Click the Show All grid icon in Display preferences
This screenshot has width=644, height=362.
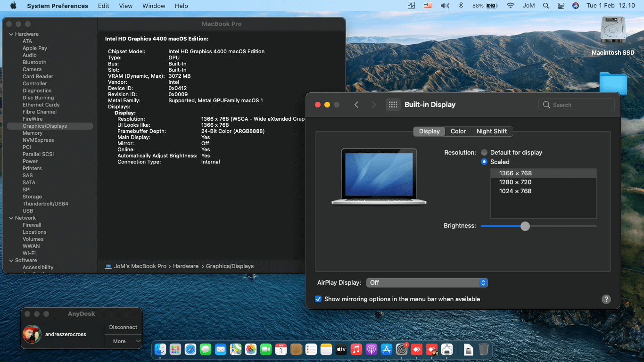pos(393,105)
